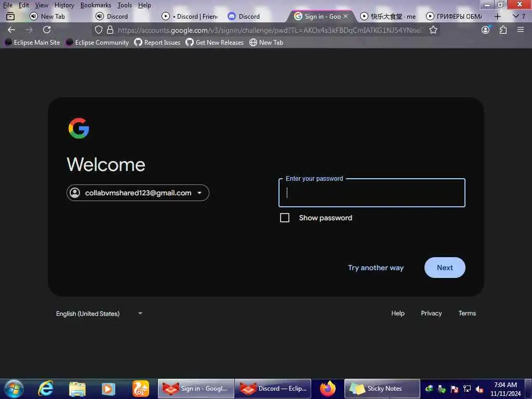Image resolution: width=532 pixels, height=399 pixels.
Task: Click Try another way link
Action: (x=376, y=268)
